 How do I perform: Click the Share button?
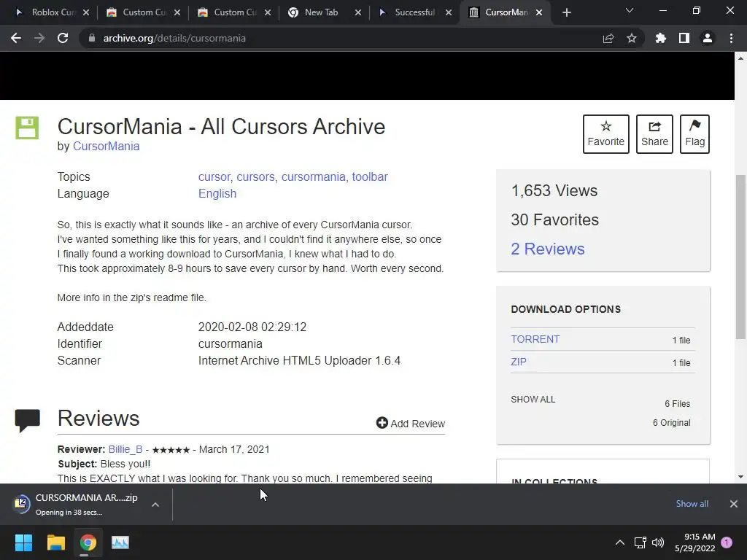pyautogui.click(x=654, y=134)
